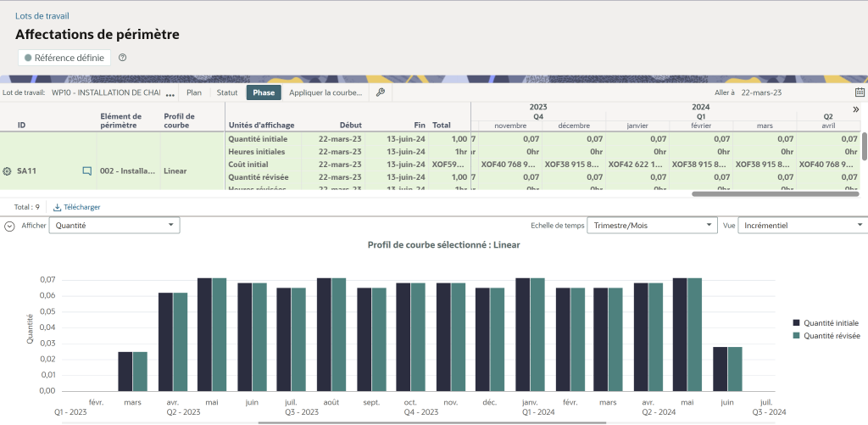This screenshot has width=868, height=425.
Task: Click the Télécharger download icon
Action: point(58,207)
